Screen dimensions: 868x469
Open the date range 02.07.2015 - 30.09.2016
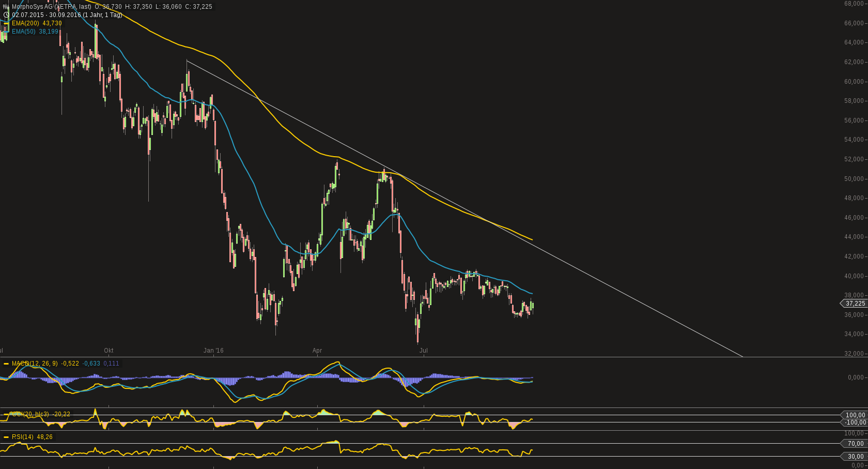(x=47, y=16)
